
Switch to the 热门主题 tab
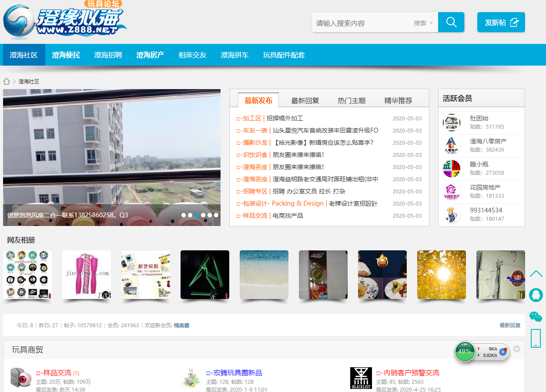[x=352, y=100]
